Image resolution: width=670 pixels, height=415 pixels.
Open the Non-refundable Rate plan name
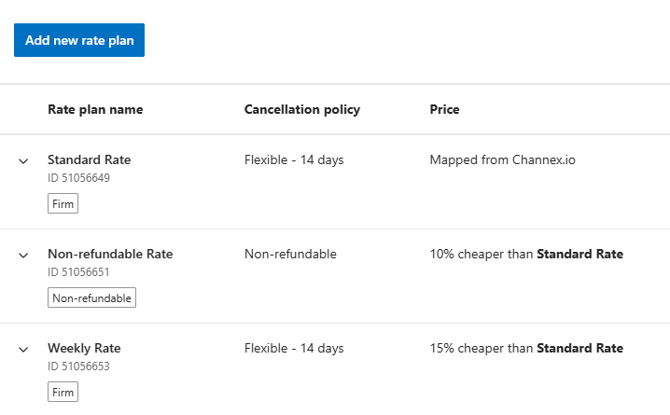point(110,254)
